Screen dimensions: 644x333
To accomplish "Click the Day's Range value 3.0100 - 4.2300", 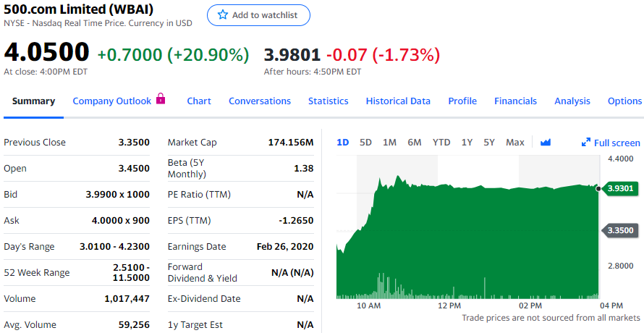I will 114,247.
